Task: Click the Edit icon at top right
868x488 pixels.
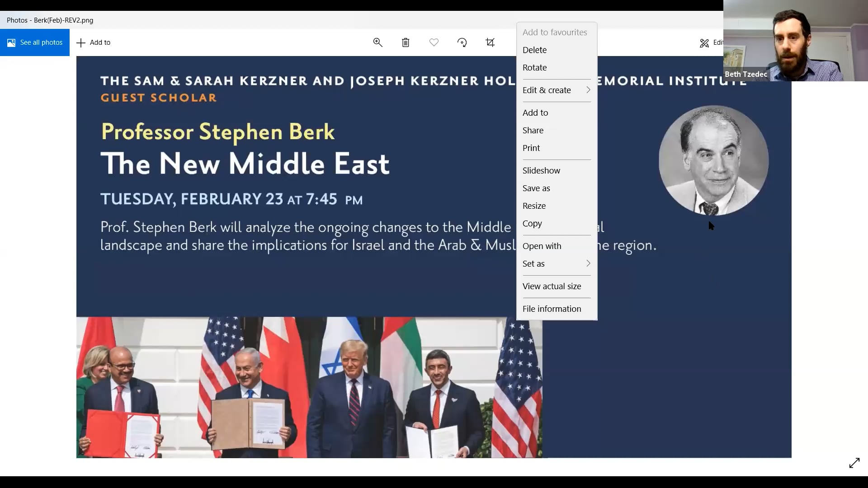Action: point(704,42)
